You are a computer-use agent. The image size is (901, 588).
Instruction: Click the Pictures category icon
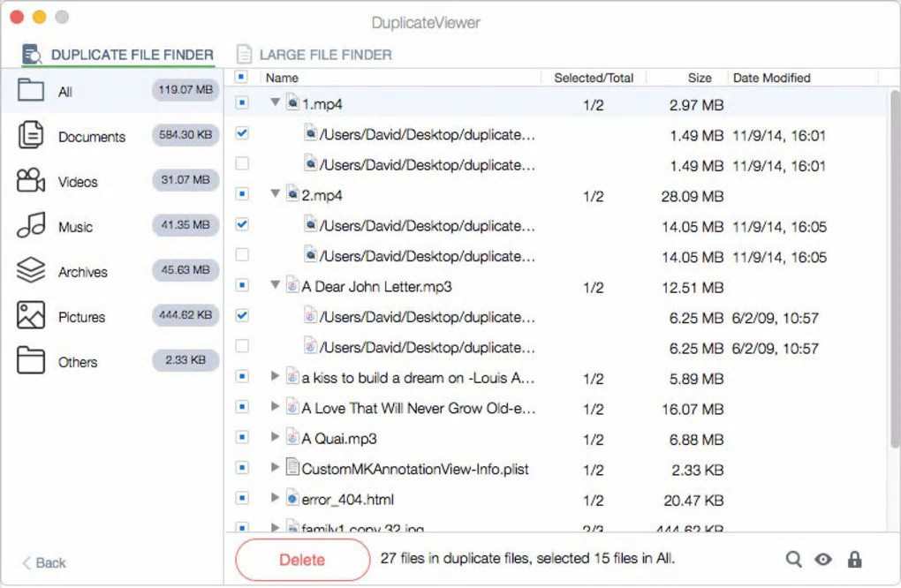coord(30,315)
